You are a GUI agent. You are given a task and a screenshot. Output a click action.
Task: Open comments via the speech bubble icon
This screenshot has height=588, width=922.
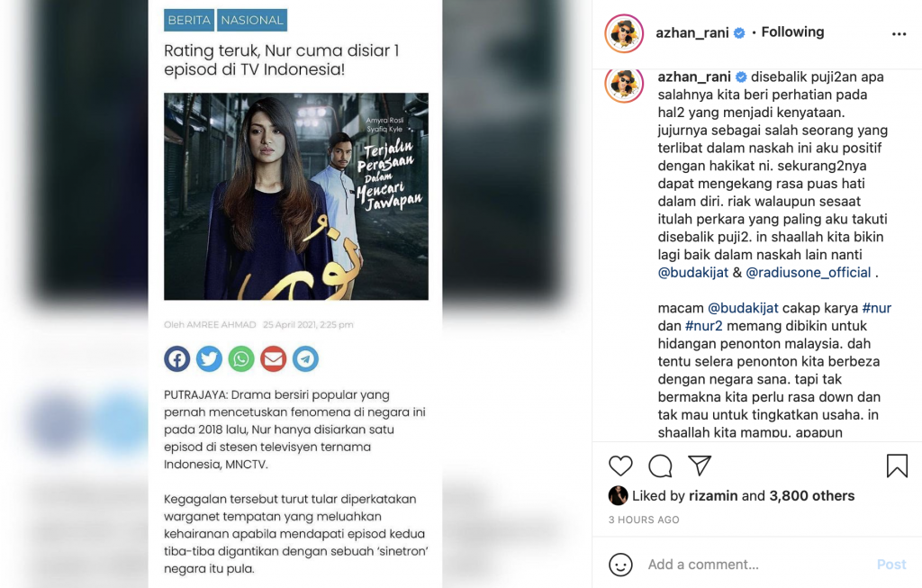click(x=660, y=466)
